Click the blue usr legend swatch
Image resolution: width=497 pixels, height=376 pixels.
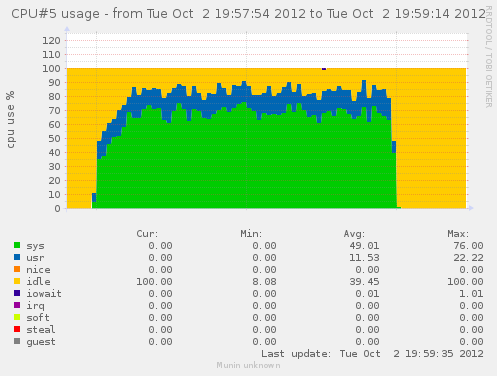[17, 257]
